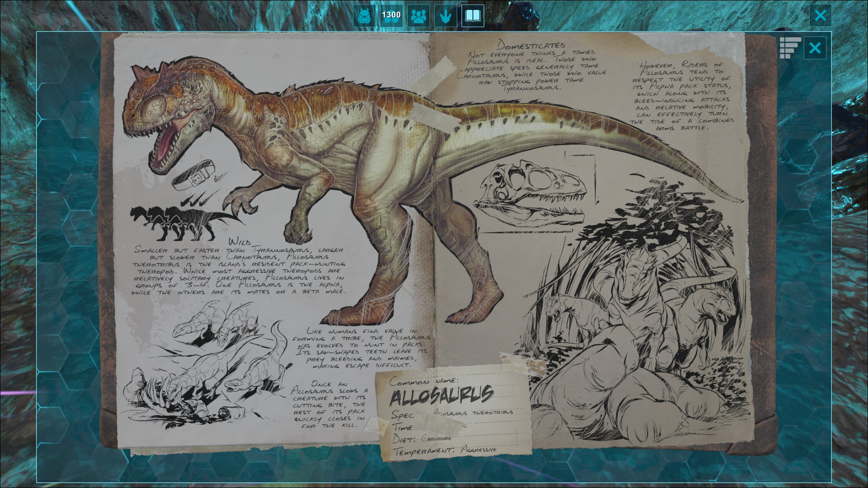Click the Wild section heading
Image resolution: width=868 pixels, height=488 pixels.
pyautogui.click(x=240, y=241)
